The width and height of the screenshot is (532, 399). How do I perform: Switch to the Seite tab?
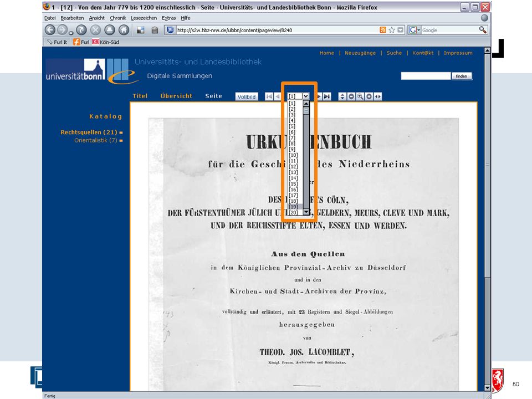click(213, 96)
